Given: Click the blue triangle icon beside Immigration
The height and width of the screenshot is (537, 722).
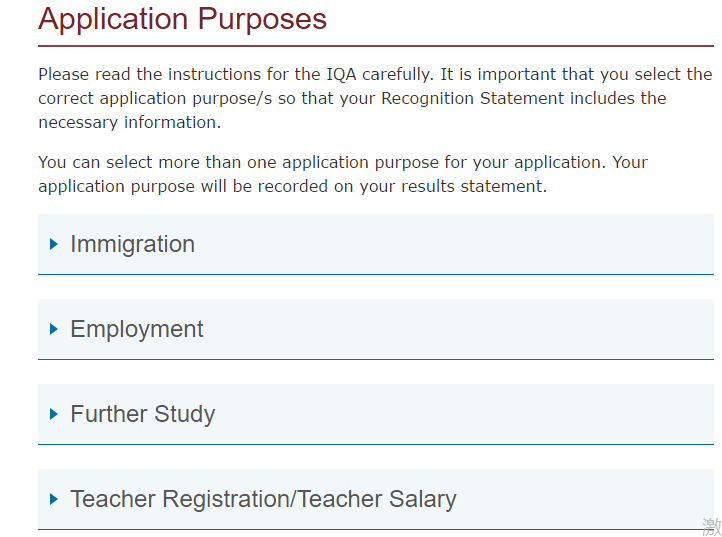Looking at the screenshot, I should 54,244.
